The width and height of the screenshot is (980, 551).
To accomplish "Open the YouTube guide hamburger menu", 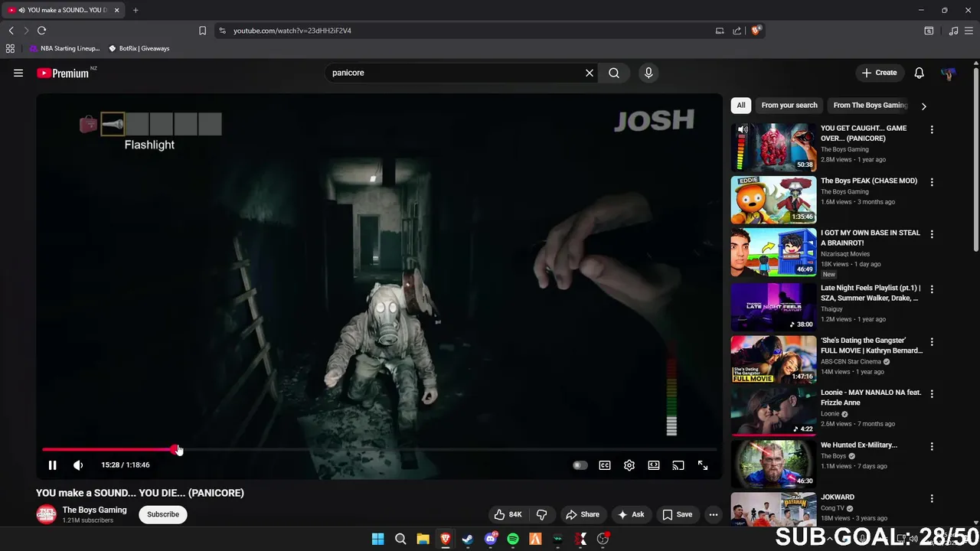I will 18,73.
